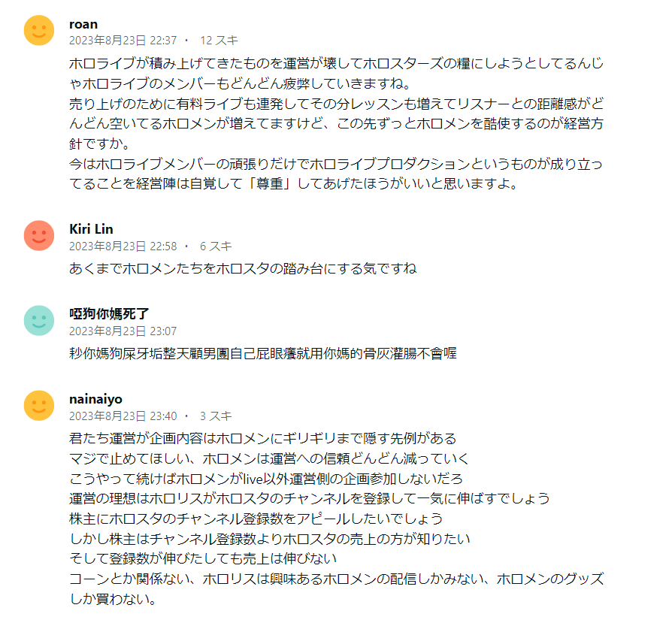Click roan's yellow smiley avatar
Screen dimensions: 672x641
[39, 31]
